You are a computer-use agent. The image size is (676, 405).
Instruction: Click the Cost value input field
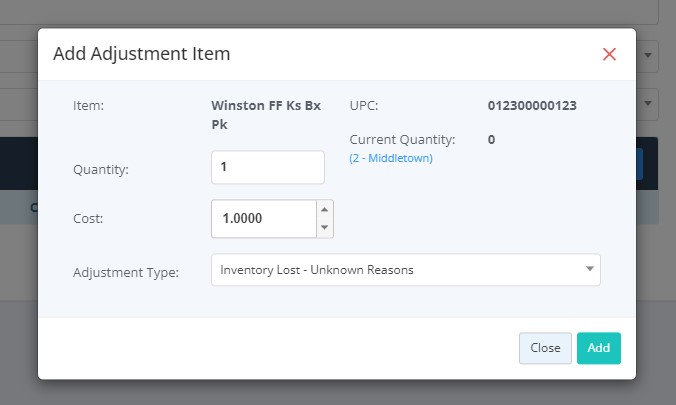[264, 218]
